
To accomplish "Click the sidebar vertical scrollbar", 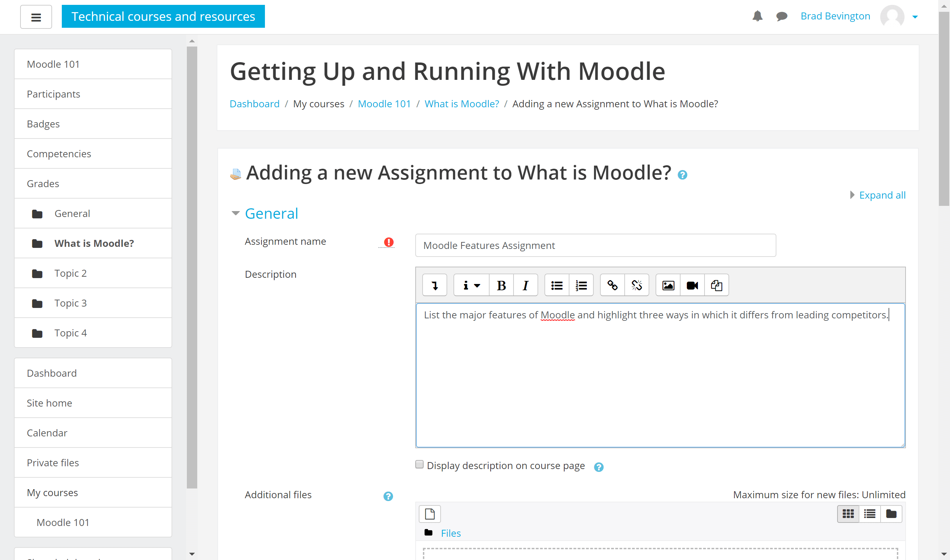I will pos(192,267).
